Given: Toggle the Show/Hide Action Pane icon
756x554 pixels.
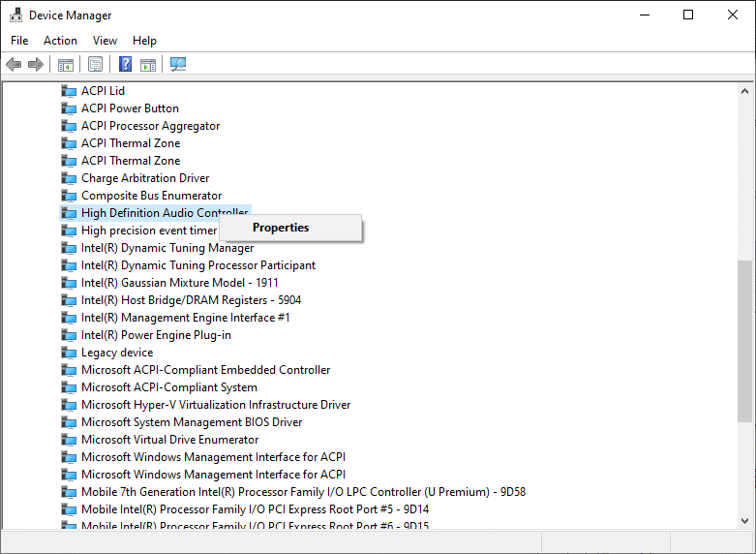Looking at the screenshot, I should pos(148,65).
